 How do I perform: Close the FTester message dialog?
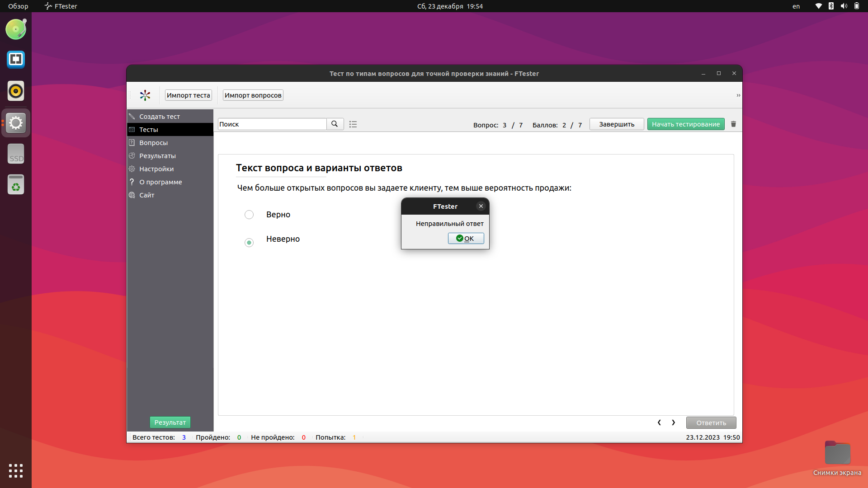pos(481,206)
